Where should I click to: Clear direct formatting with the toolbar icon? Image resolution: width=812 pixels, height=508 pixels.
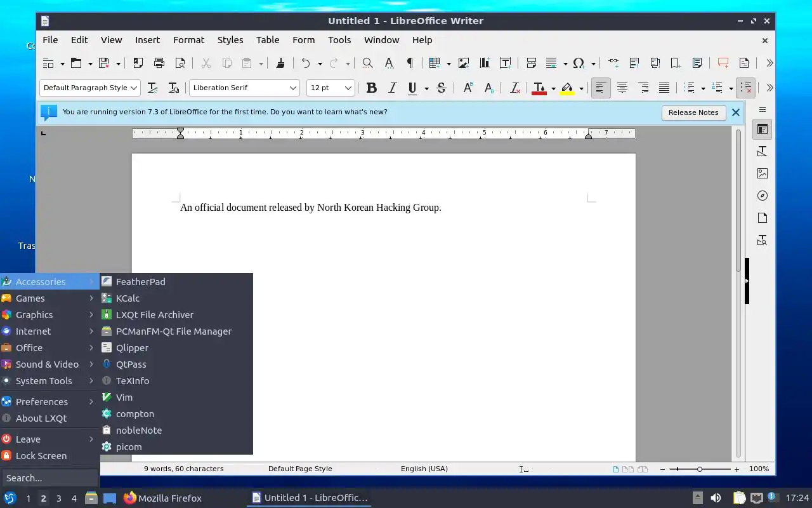(x=515, y=88)
